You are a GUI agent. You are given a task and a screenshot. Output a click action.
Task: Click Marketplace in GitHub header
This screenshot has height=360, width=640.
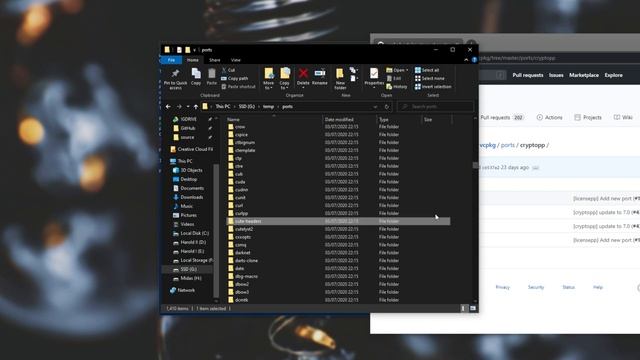[584, 75]
